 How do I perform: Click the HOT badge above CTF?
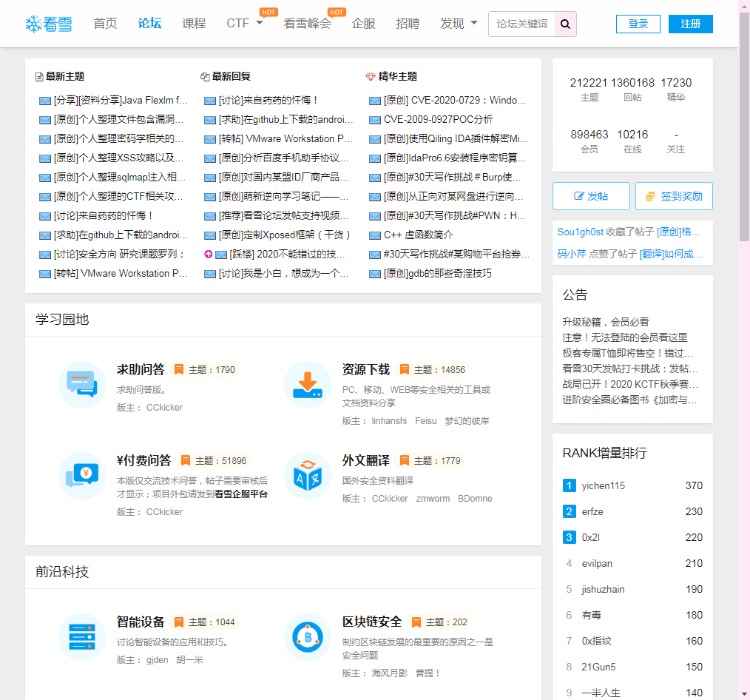(268, 12)
